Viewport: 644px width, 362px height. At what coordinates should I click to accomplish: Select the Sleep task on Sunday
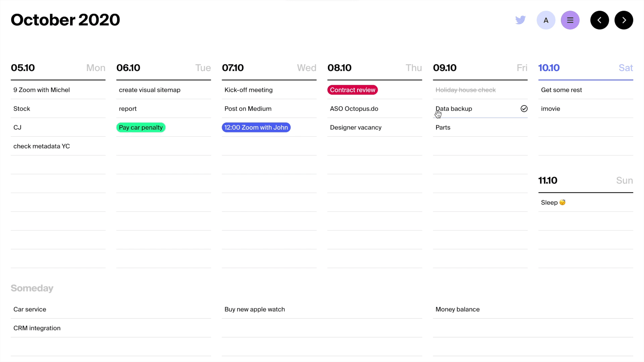553,202
